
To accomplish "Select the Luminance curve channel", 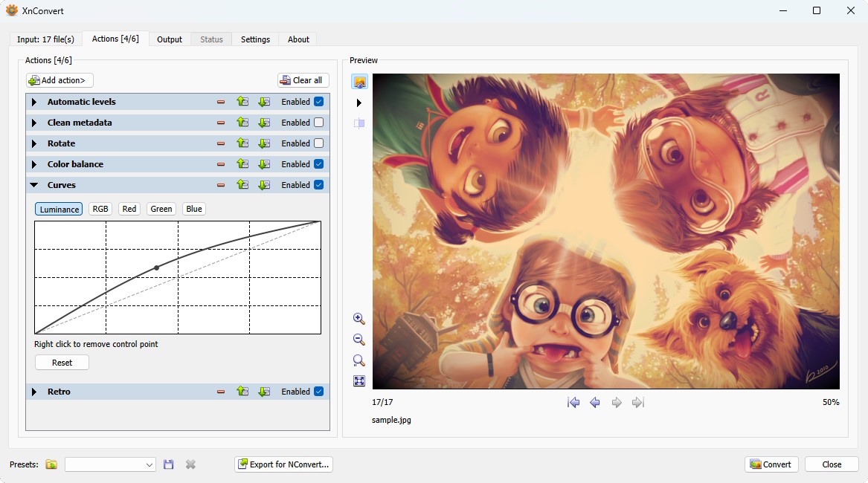I will pyautogui.click(x=60, y=209).
